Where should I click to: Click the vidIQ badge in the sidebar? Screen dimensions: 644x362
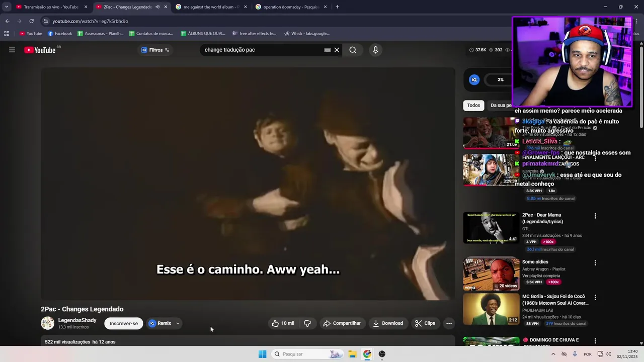point(474,79)
